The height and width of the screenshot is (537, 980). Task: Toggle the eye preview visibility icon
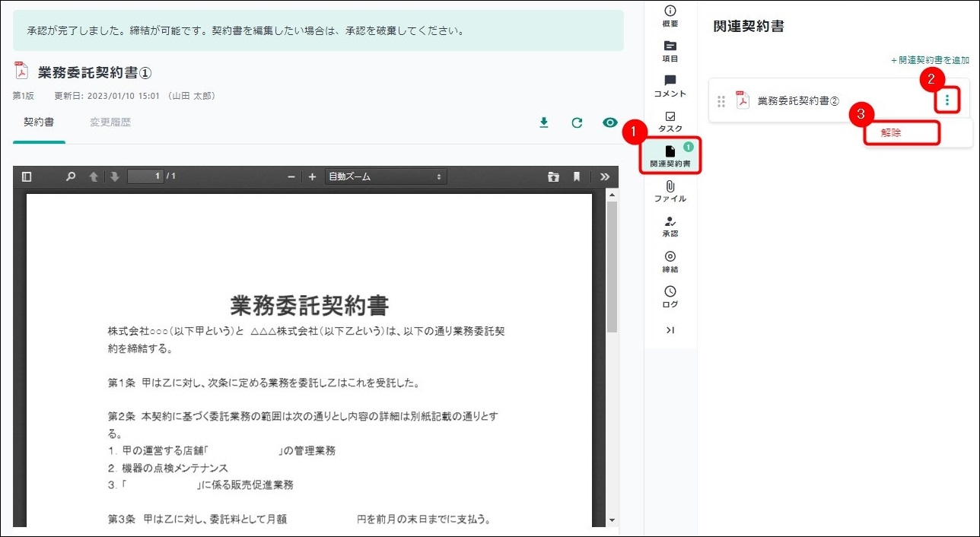click(609, 122)
